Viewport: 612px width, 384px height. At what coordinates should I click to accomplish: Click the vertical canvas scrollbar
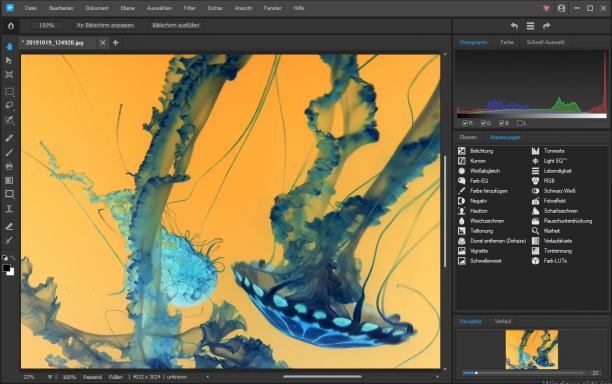click(445, 211)
